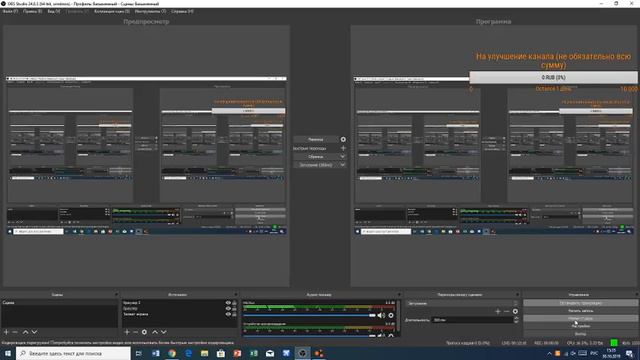
Task: Open File Explorer from taskbar
Action: [x=204, y=353]
